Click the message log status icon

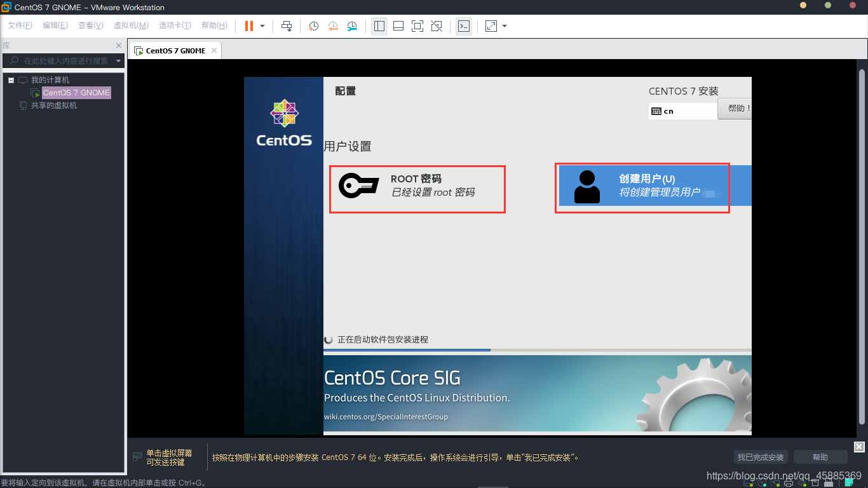point(848,483)
